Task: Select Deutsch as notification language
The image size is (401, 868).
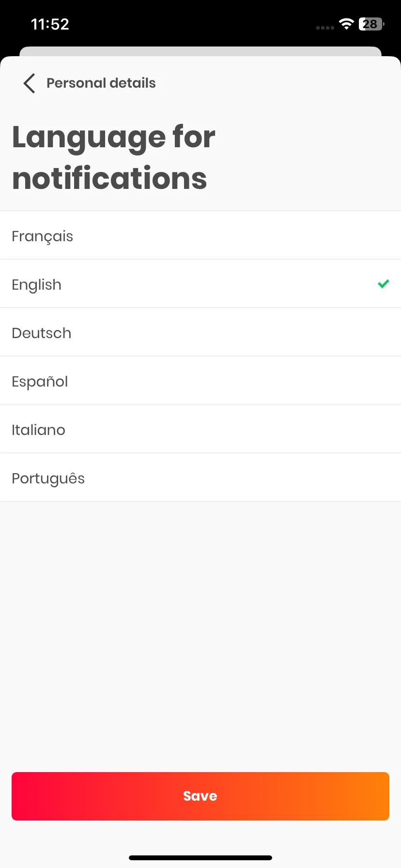Action: tap(200, 332)
